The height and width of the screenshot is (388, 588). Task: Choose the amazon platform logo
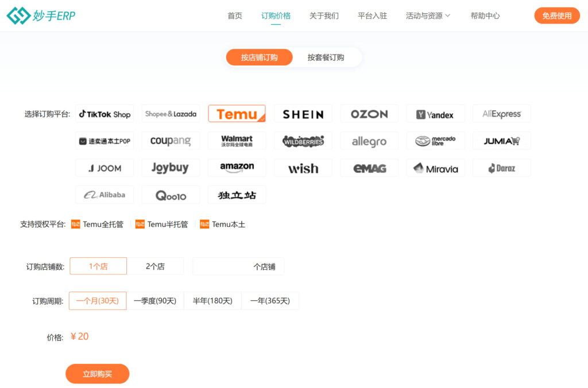pos(237,168)
